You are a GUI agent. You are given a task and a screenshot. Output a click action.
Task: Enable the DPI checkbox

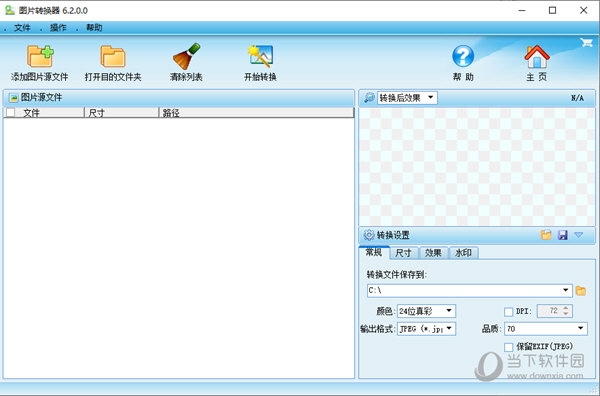click(508, 312)
